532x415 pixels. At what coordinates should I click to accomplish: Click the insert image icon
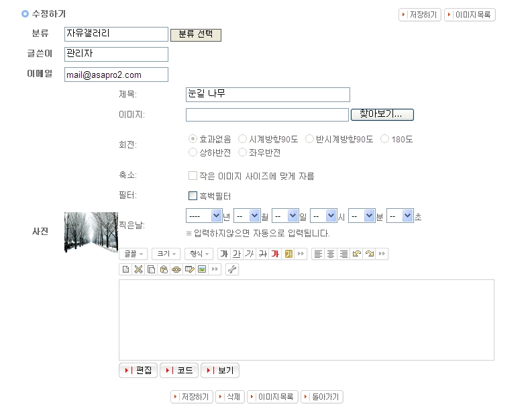(x=202, y=269)
